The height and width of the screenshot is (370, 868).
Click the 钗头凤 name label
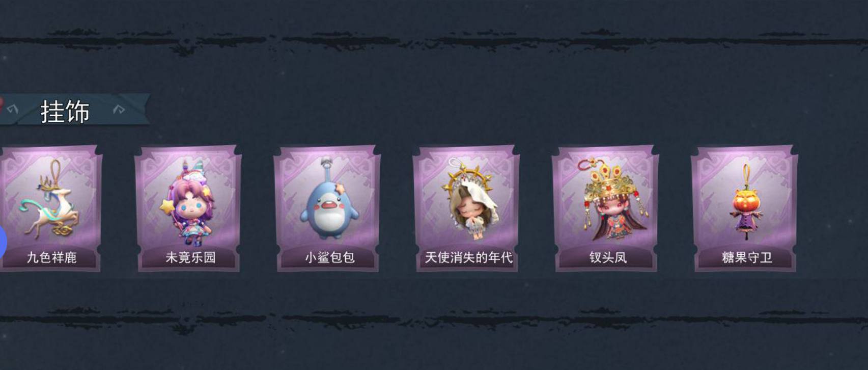(608, 257)
